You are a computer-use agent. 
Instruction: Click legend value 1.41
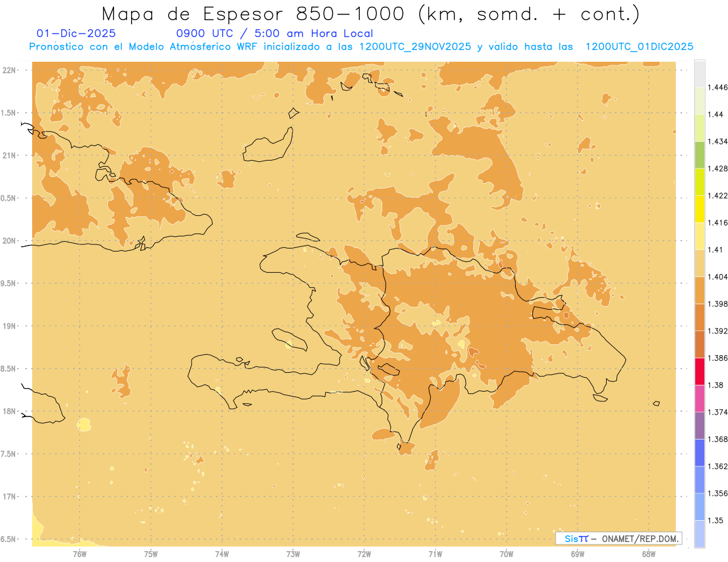click(715, 250)
